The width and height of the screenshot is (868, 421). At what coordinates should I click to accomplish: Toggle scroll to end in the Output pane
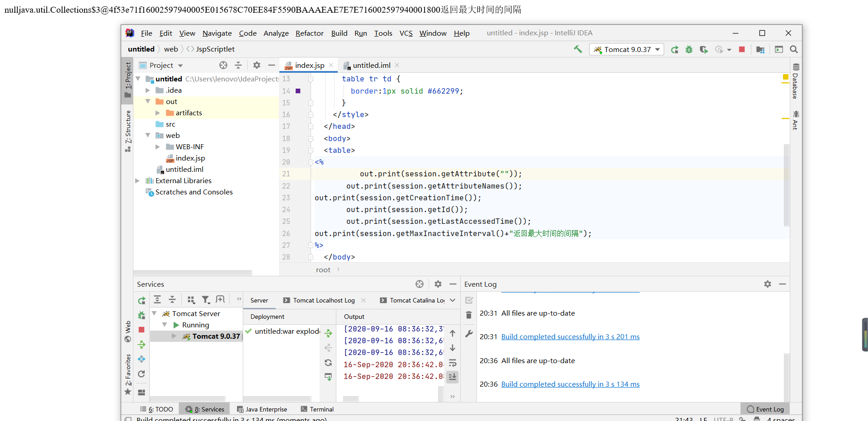coord(453,377)
